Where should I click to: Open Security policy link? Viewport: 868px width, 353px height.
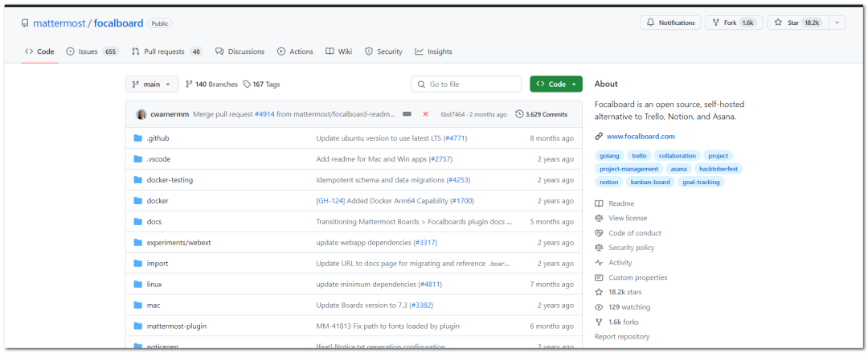pos(624,248)
